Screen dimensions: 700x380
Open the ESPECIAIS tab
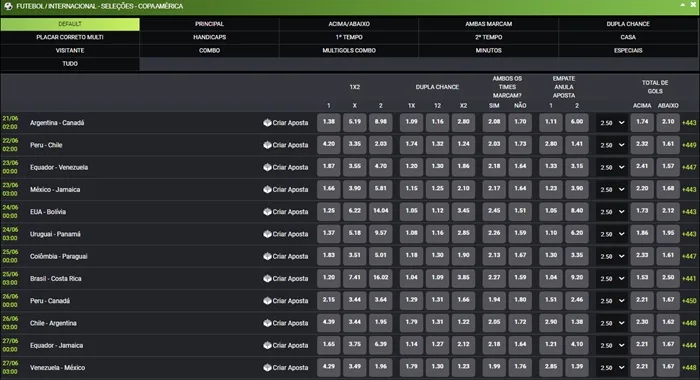(x=628, y=50)
